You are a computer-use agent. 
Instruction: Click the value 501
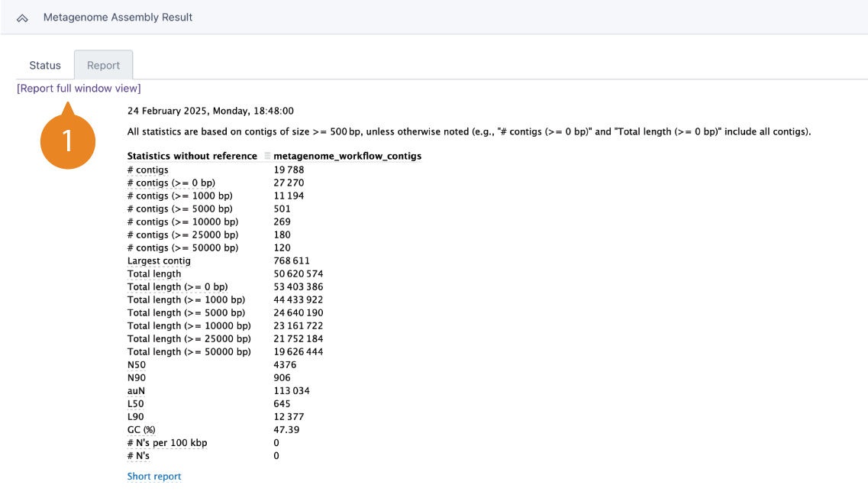tap(282, 209)
